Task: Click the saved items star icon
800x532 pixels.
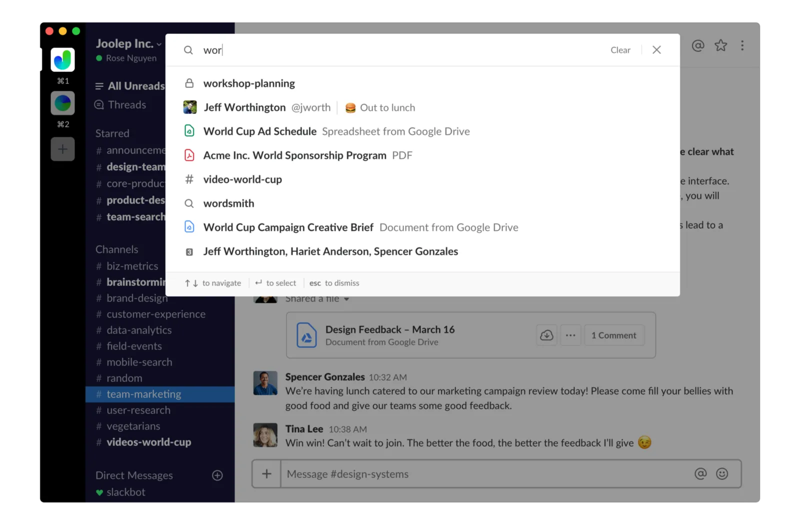Action: (721, 45)
